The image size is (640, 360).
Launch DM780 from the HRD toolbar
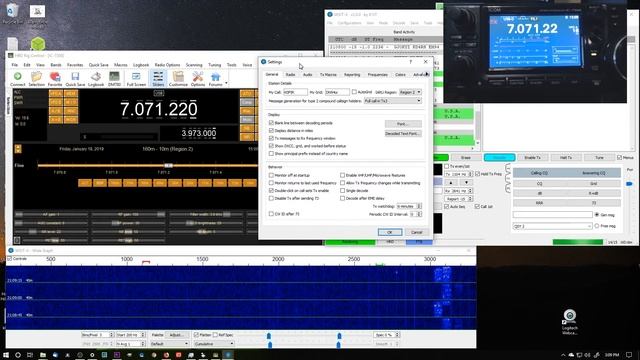point(114,78)
